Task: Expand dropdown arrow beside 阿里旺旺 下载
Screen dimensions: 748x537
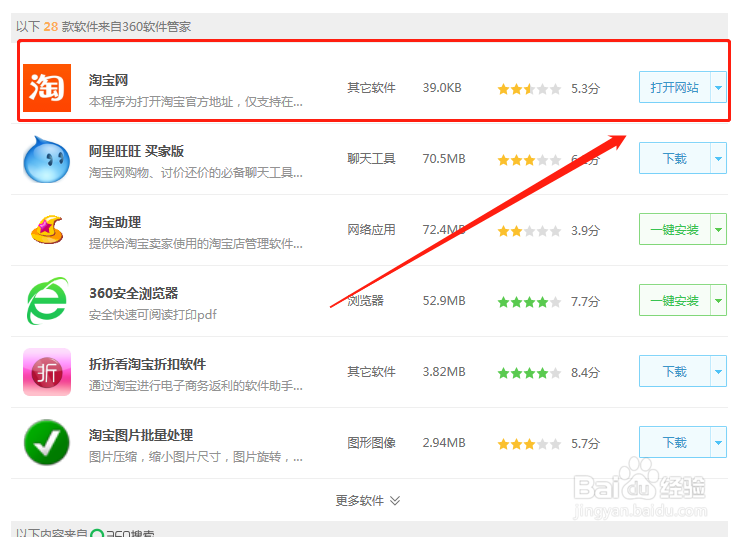Action: [x=718, y=158]
